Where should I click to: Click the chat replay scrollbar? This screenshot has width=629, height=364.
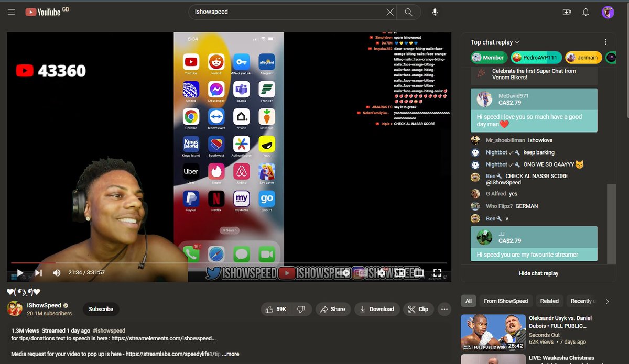[x=611, y=224]
